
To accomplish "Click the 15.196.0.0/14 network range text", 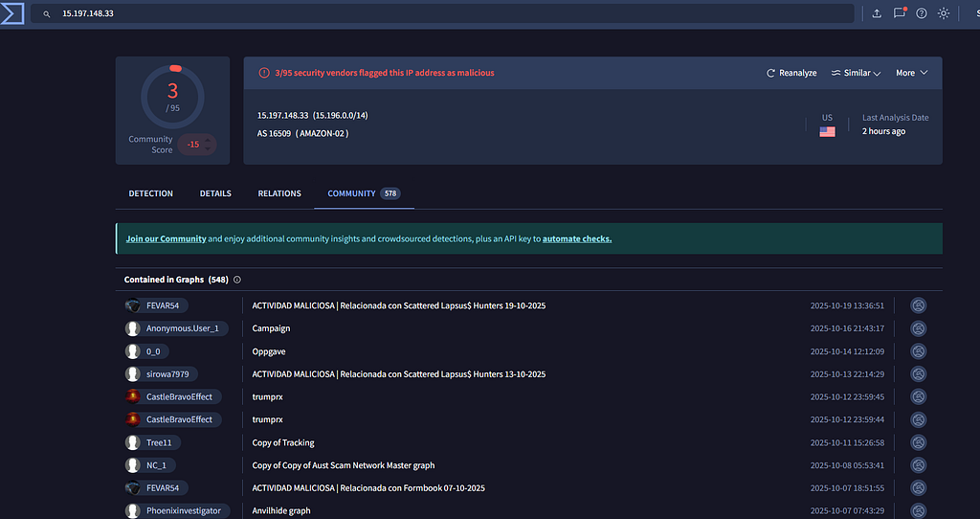I will pyautogui.click(x=341, y=115).
